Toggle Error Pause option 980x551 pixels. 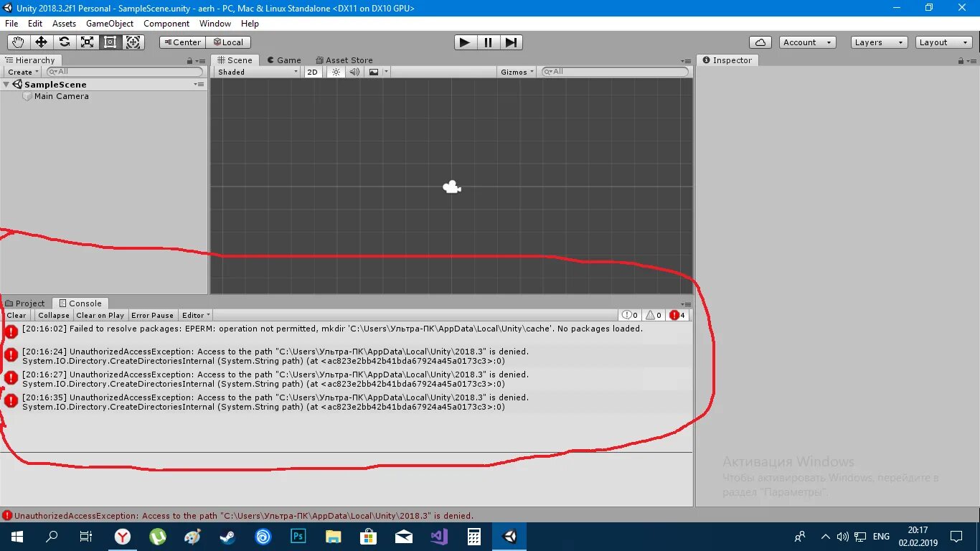pyautogui.click(x=152, y=315)
